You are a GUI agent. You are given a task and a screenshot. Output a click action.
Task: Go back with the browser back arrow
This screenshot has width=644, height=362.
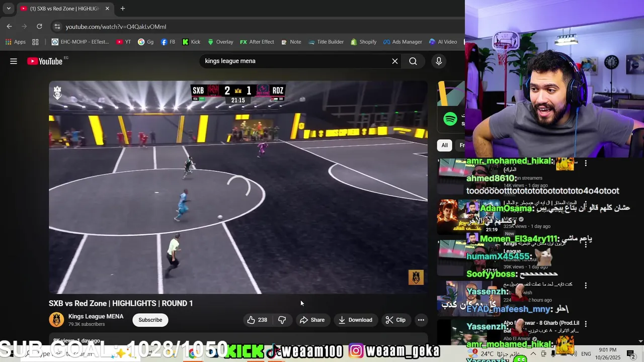click(x=9, y=27)
